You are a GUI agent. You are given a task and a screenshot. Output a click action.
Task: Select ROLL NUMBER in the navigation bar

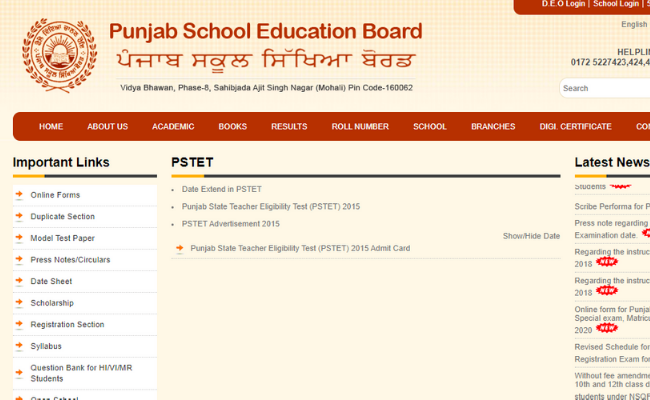pos(360,127)
